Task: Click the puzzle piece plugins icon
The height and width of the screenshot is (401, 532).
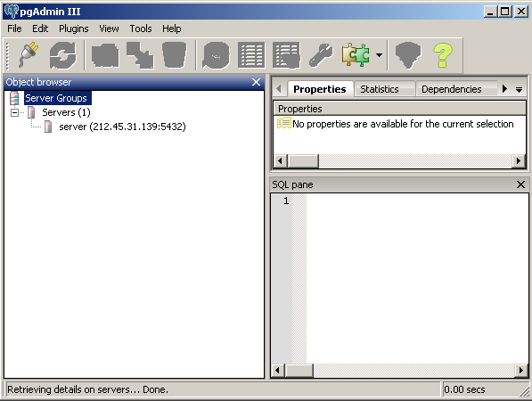Action: pos(356,55)
